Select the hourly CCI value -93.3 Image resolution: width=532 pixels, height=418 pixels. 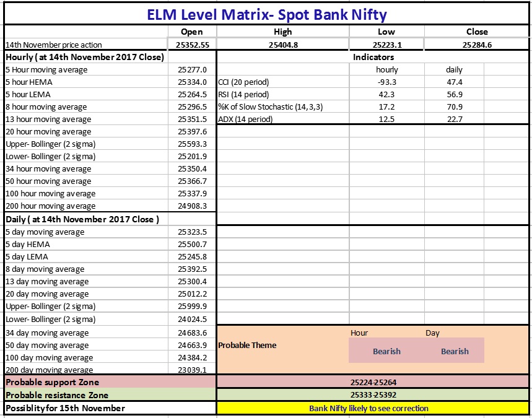point(387,82)
